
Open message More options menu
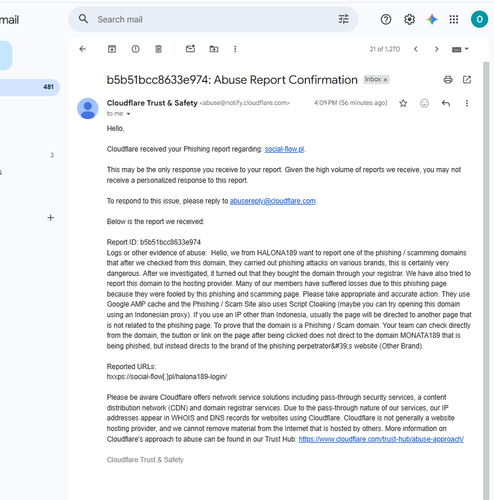coord(467,103)
